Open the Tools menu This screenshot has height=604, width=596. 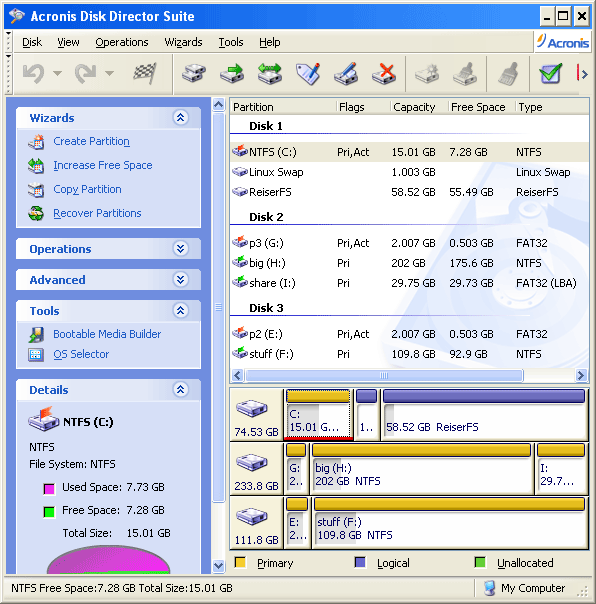click(x=231, y=42)
